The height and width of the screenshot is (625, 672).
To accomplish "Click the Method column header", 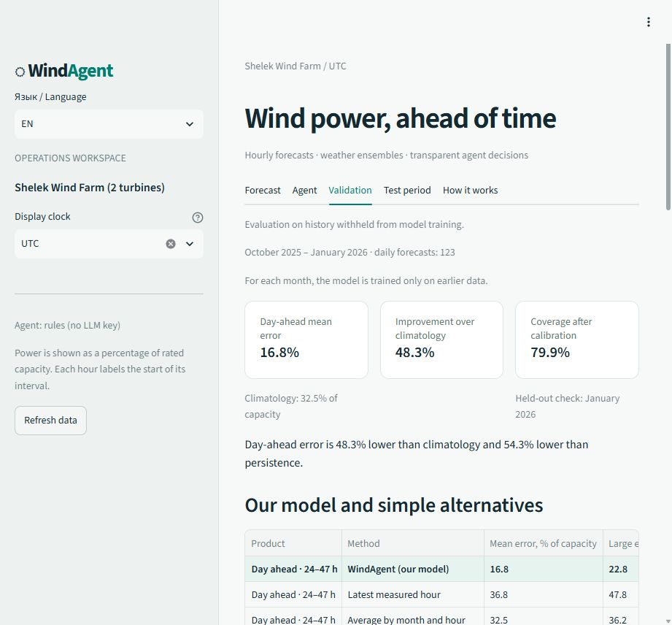I will (x=413, y=543).
